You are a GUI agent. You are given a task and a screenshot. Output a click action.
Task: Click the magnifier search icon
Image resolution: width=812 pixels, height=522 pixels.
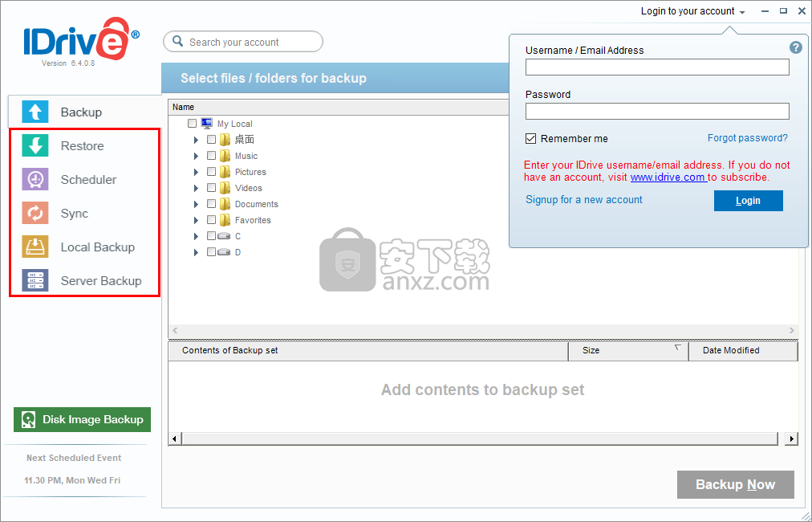pyautogui.click(x=177, y=41)
